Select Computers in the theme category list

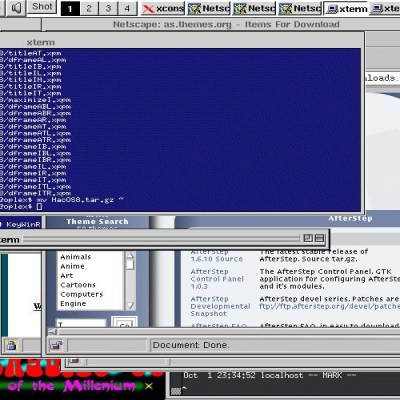click(x=82, y=294)
